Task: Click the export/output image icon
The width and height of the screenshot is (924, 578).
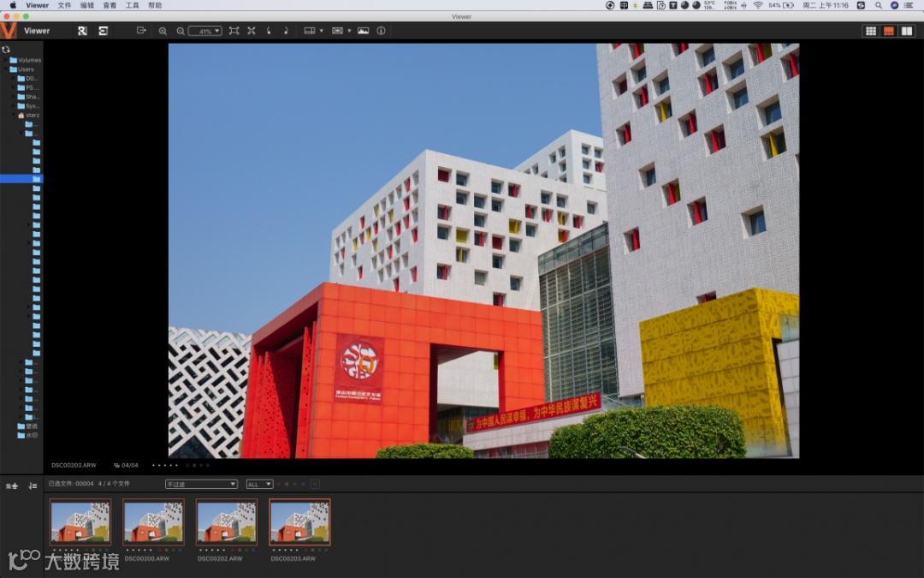Action: [141, 30]
